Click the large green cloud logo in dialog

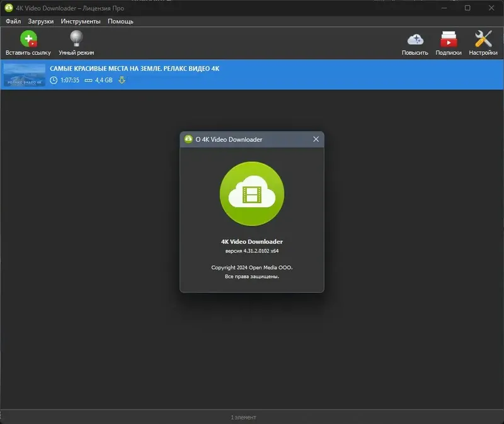252,193
